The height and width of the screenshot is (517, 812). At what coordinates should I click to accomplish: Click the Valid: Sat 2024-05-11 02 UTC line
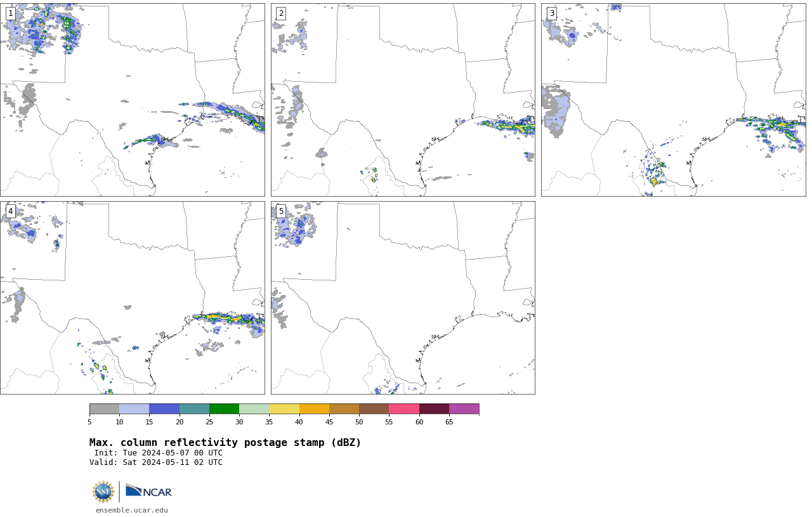coord(156,462)
